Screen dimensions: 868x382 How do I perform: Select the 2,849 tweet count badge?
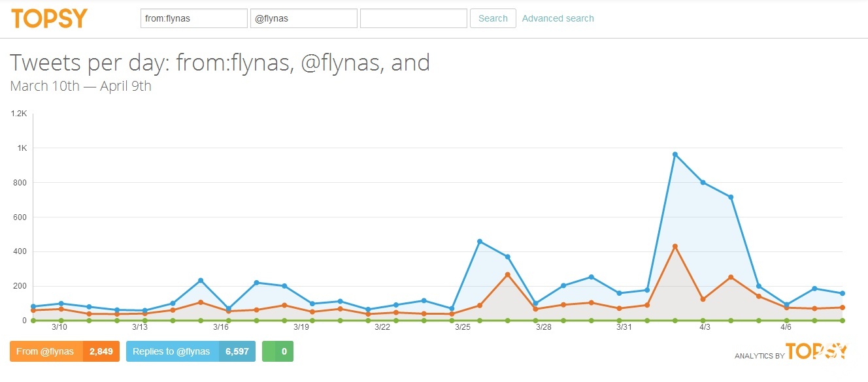[x=101, y=351]
